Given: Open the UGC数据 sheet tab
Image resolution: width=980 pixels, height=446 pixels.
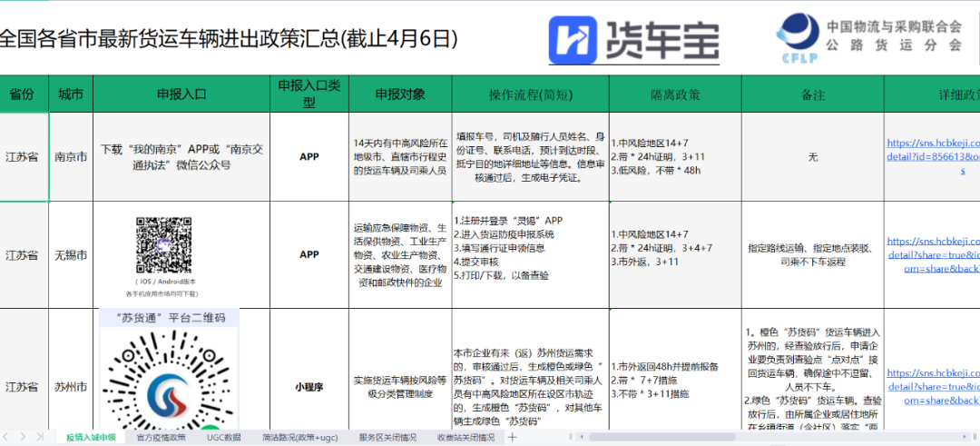Looking at the screenshot, I should coord(224,438).
